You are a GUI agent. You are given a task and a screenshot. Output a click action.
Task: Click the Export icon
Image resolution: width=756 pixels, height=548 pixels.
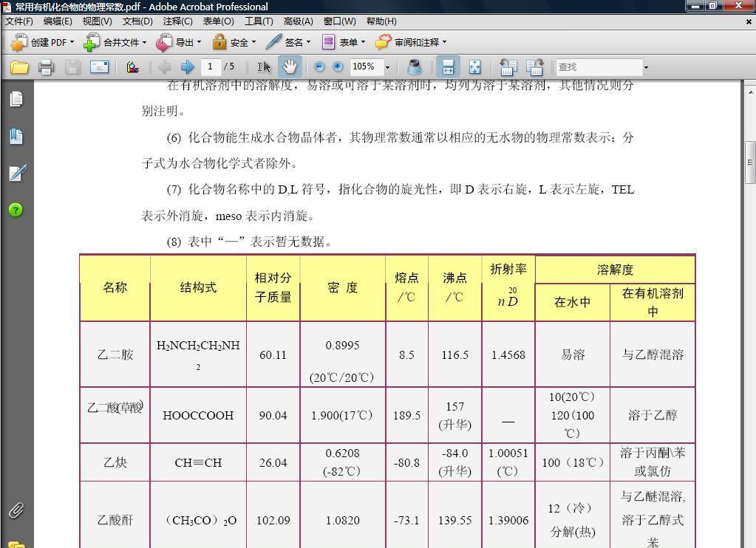164,42
